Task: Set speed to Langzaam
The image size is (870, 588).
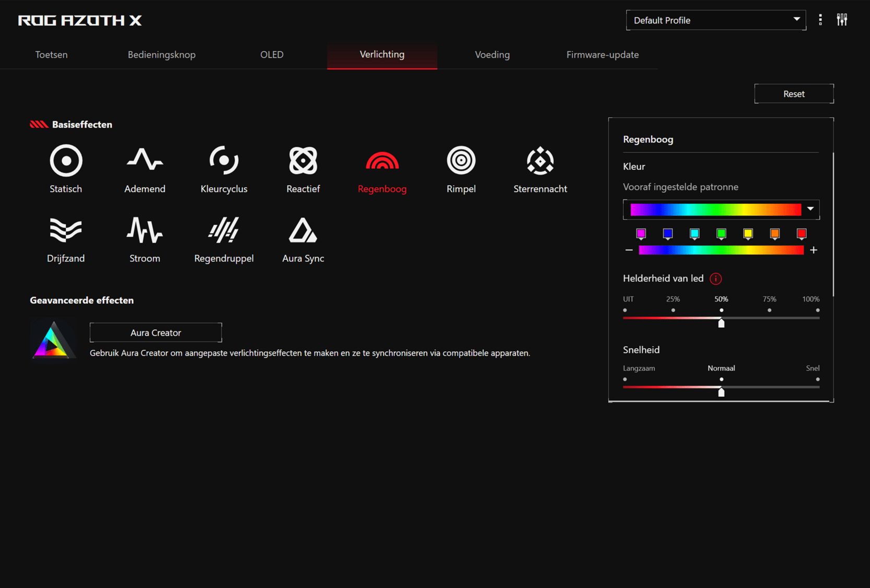Action: coord(625,379)
